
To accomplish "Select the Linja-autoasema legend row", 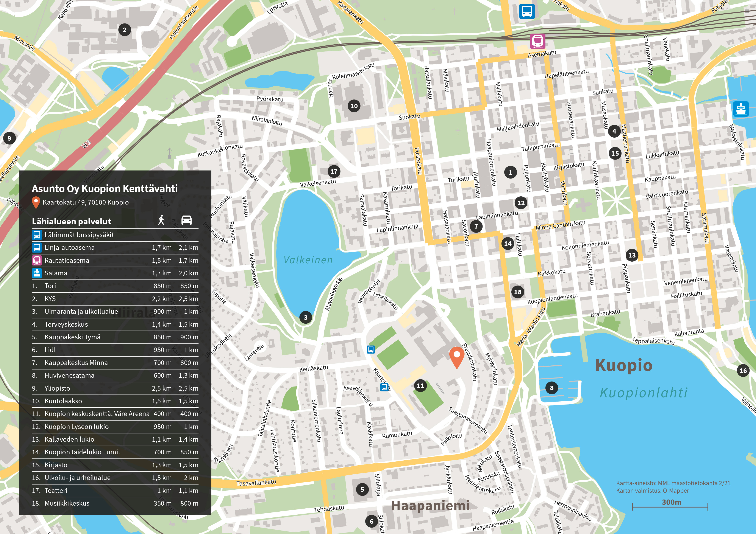I will point(69,247).
